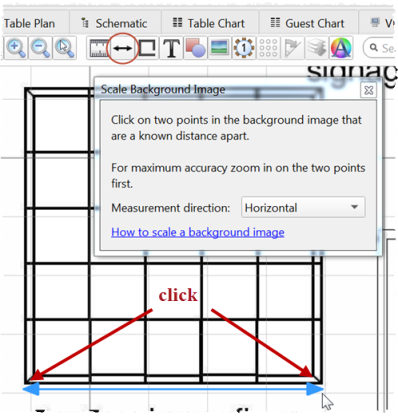Image resolution: width=398 pixels, height=416 pixels.
Task: Switch to the Schematic tab
Action: tap(114, 23)
